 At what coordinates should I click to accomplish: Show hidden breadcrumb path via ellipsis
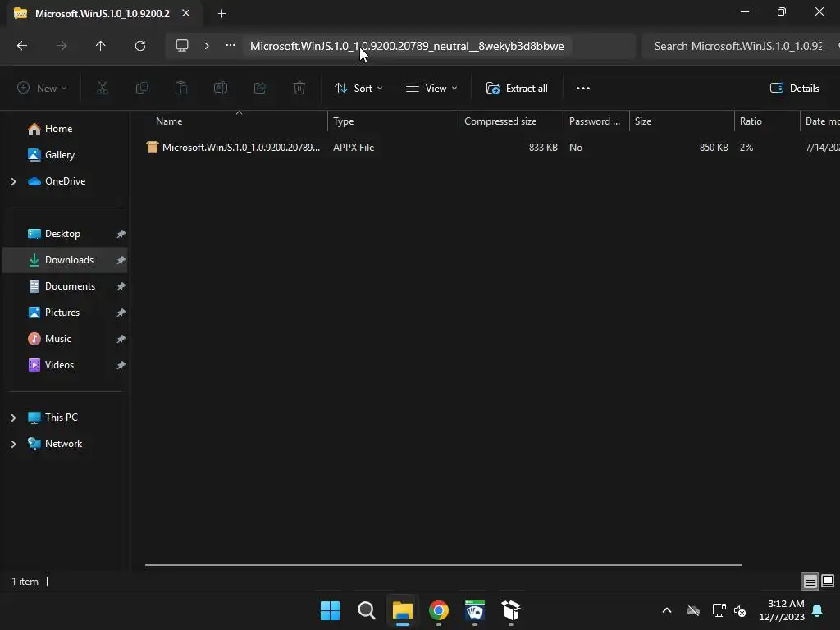point(231,46)
